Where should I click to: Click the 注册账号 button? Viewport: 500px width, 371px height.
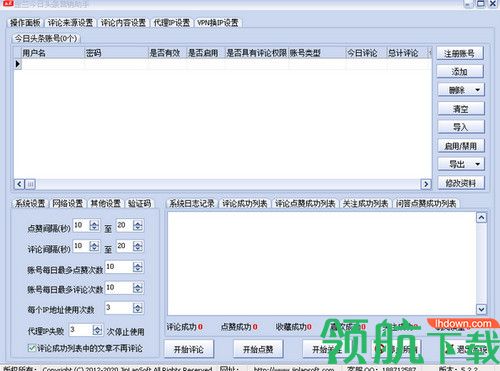(460, 53)
